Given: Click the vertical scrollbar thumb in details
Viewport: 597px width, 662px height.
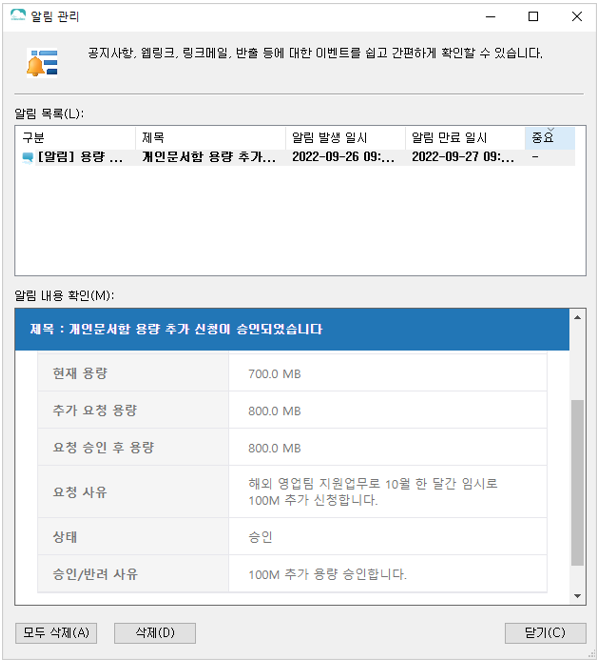Looking at the screenshot, I should pos(577,482).
